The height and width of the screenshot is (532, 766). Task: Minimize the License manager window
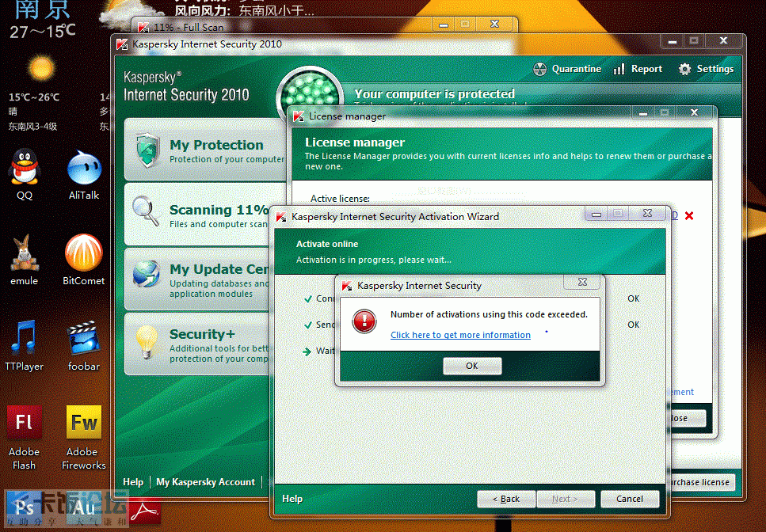643,113
